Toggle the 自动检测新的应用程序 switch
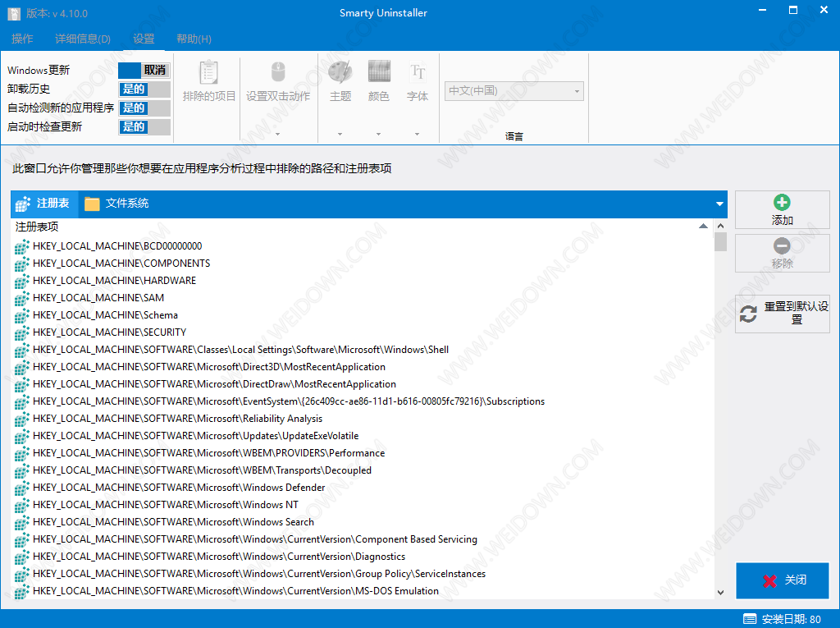840x628 pixels. click(144, 108)
